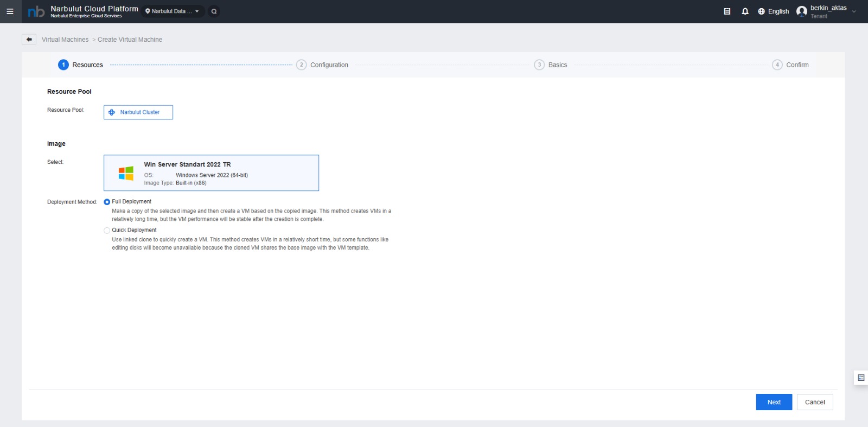The width and height of the screenshot is (868, 427).
Task: Select Full Deployment radio option
Action: [x=107, y=202]
